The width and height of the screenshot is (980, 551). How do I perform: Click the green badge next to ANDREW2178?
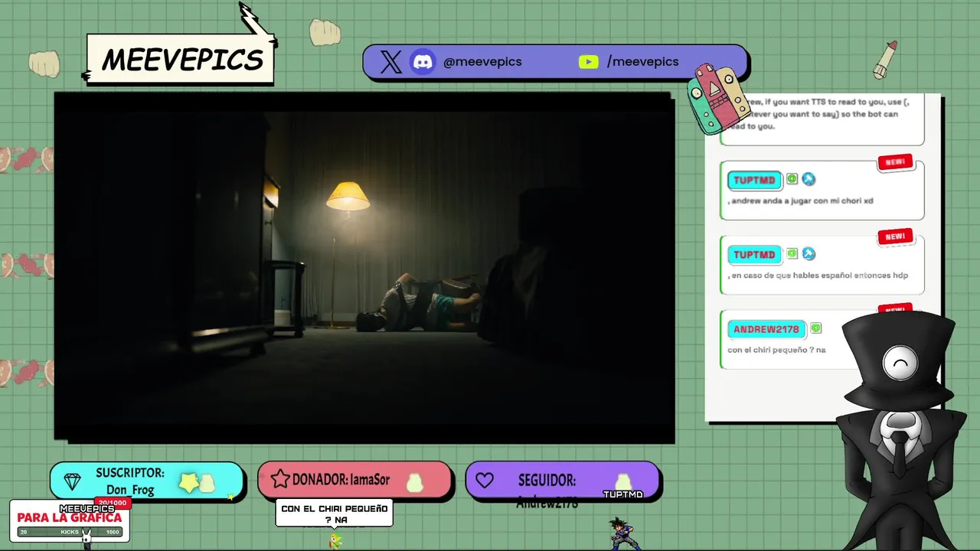coord(816,328)
